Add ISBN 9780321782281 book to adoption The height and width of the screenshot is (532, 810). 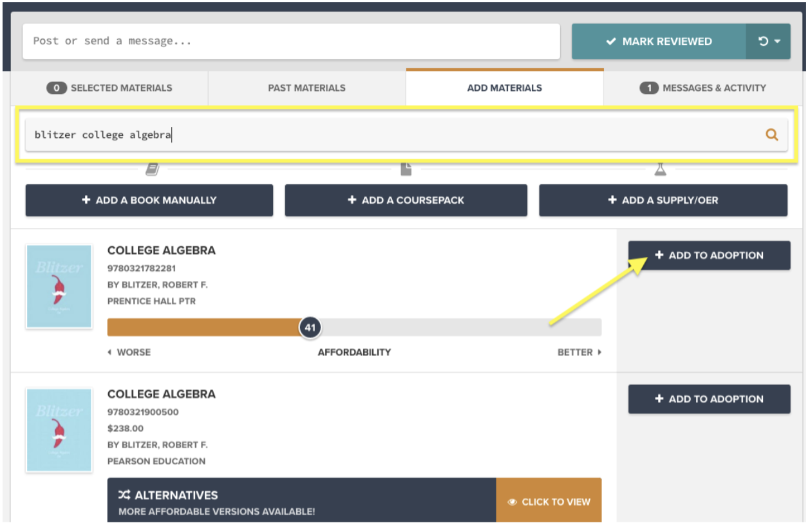coord(709,255)
